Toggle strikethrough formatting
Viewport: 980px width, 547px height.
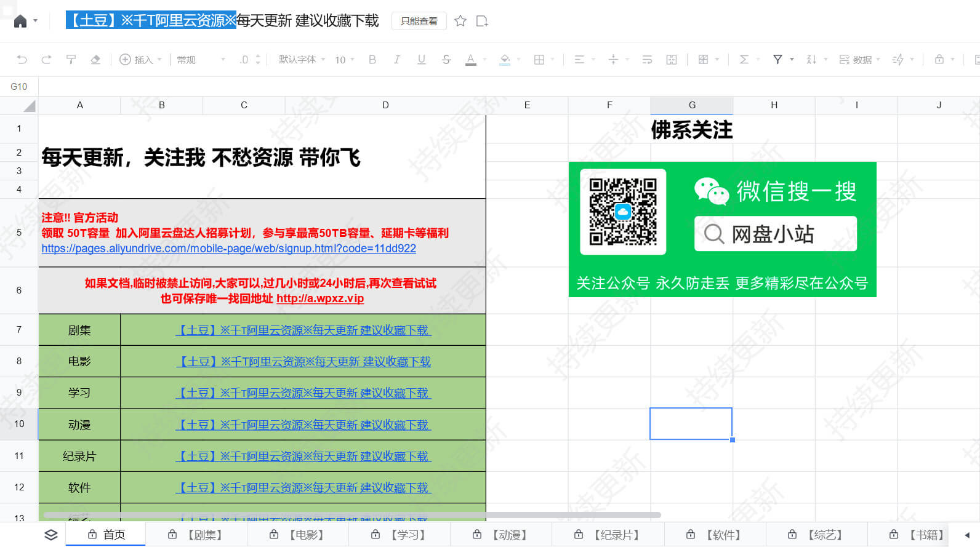[446, 60]
